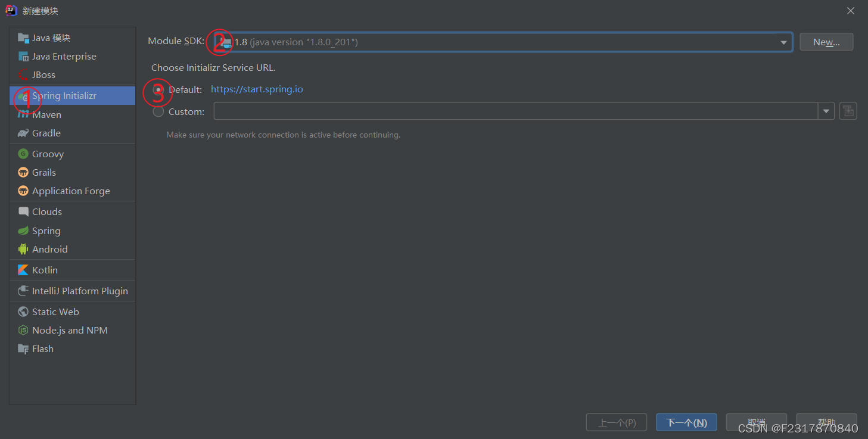868x439 pixels.
Task: Click the Clouds list entry text
Action: coord(47,211)
